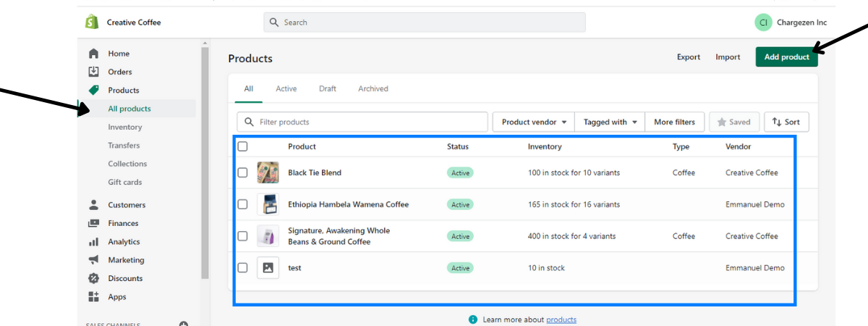Click Active status of Black Tie Blend
This screenshot has width=868, height=326.
pyautogui.click(x=460, y=172)
